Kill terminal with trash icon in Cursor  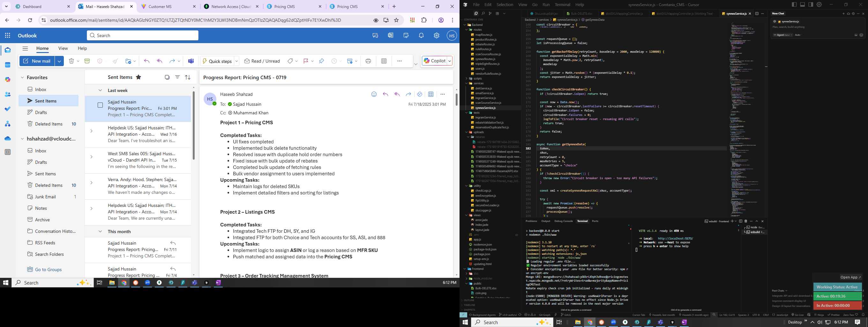pos(746,221)
